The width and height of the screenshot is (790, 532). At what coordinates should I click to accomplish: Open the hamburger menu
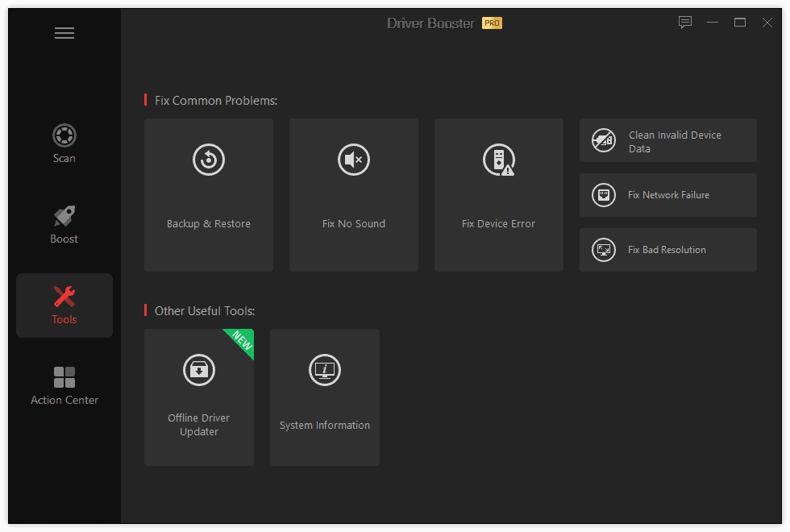pyautogui.click(x=64, y=33)
